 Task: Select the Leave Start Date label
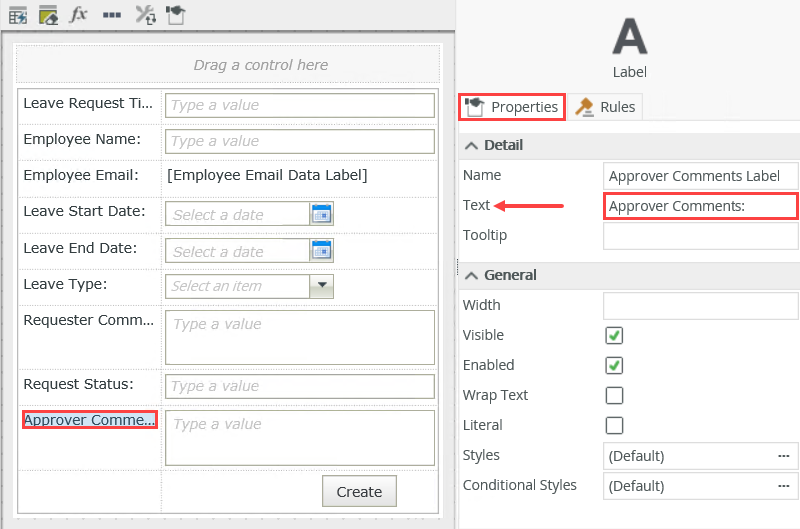pos(84,211)
